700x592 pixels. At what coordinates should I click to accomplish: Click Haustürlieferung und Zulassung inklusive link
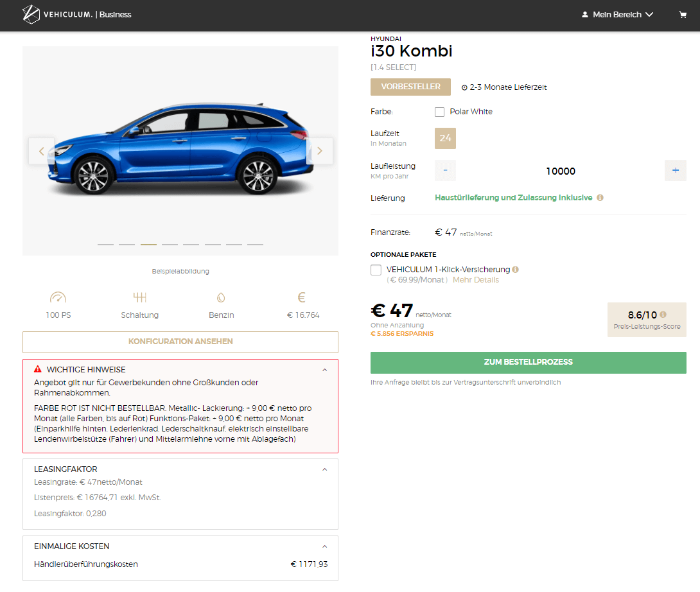(x=513, y=198)
